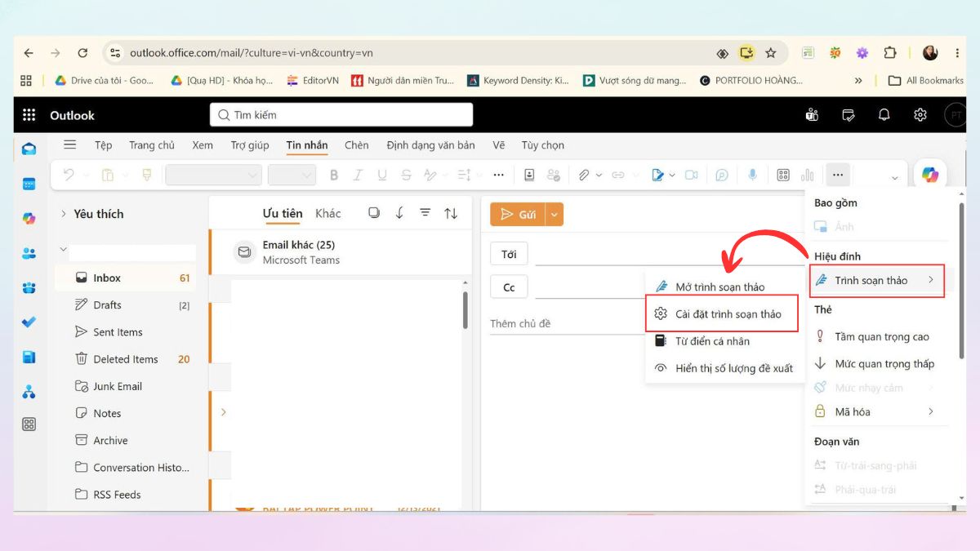Click the Tới recipients button
The width and height of the screenshot is (980, 551).
[509, 254]
